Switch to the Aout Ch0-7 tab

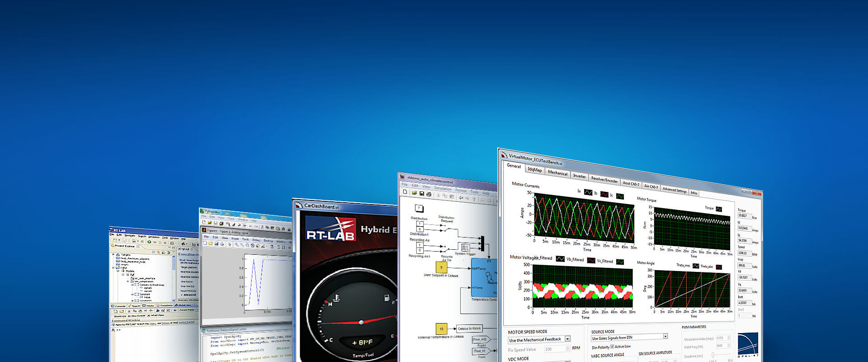pyautogui.click(x=631, y=183)
